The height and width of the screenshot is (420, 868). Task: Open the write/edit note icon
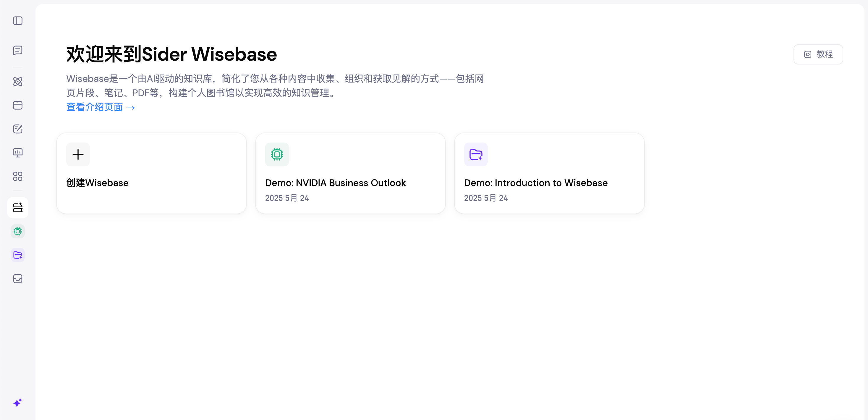[x=17, y=129]
